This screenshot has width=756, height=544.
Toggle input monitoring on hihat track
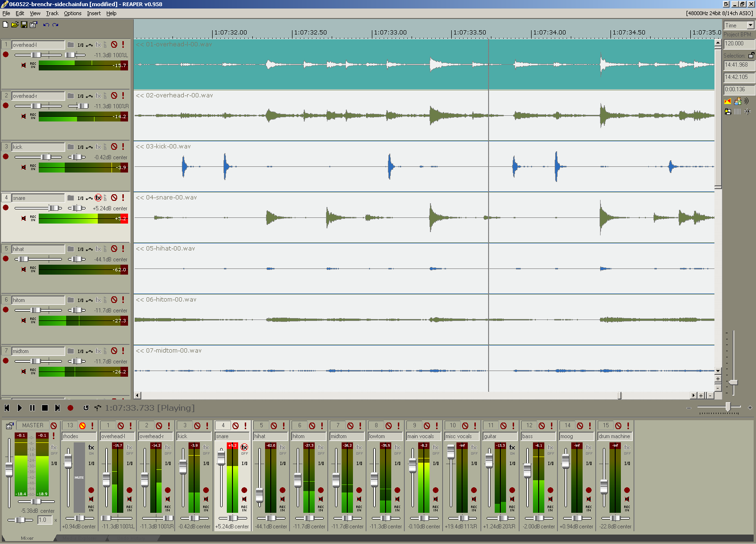click(24, 269)
